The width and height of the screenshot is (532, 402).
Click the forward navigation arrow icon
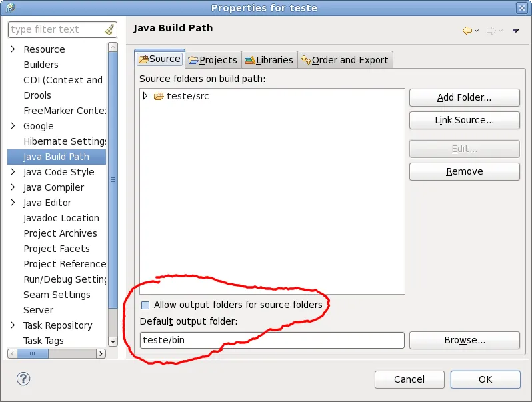pos(491,31)
